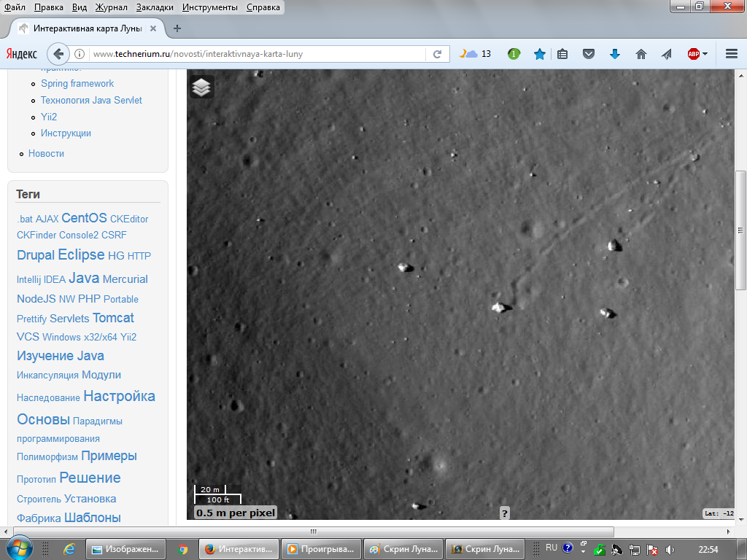Open the Yii2 sidebar menu link
The width and height of the screenshot is (747, 560).
point(49,117)
